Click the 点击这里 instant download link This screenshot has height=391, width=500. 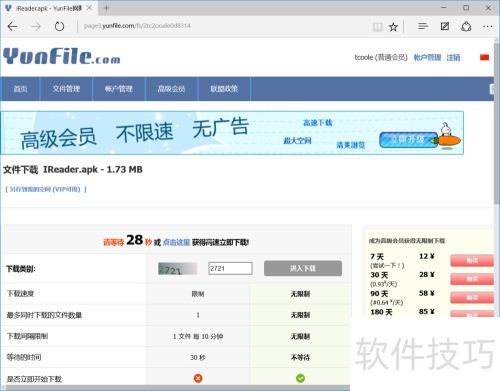(x=176, y=242)
